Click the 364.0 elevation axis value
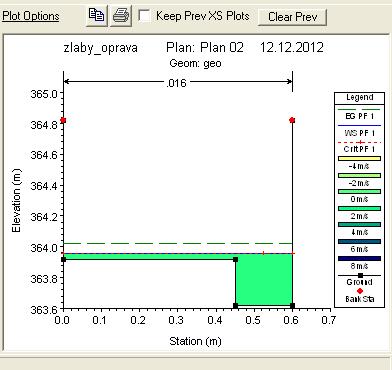 (x=43, y=248)
